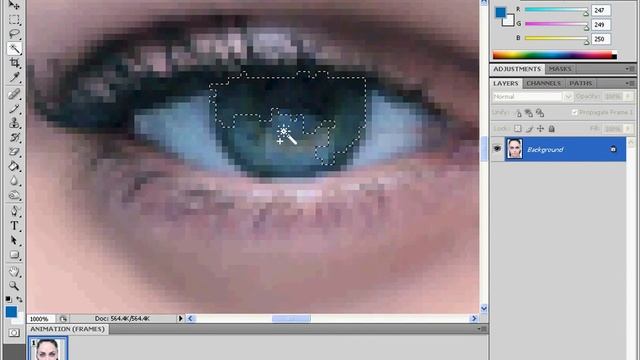Switch to the Paths tab
640x360 pixels.
point(580,83)
